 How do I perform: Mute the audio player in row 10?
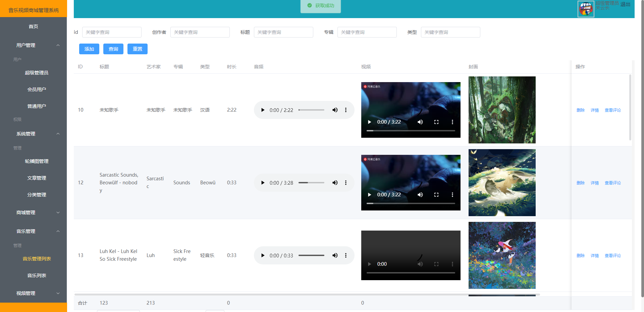click(335, 110)
